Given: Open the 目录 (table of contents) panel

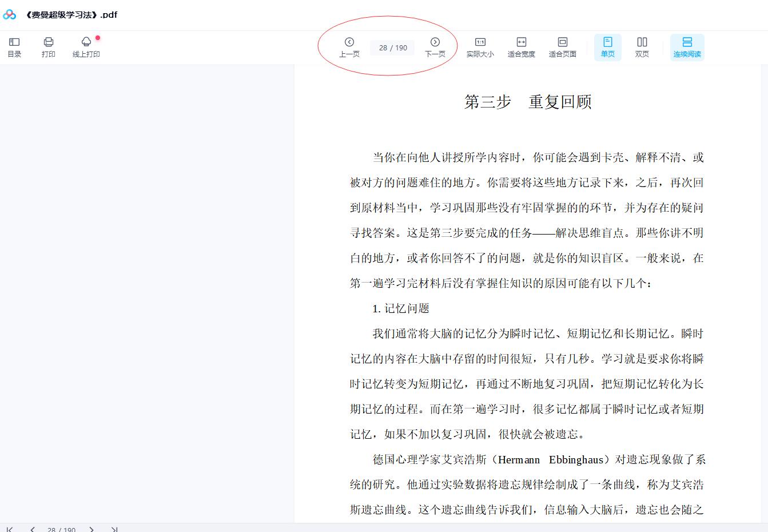Looking at the screenshot, I should [14, 47].
